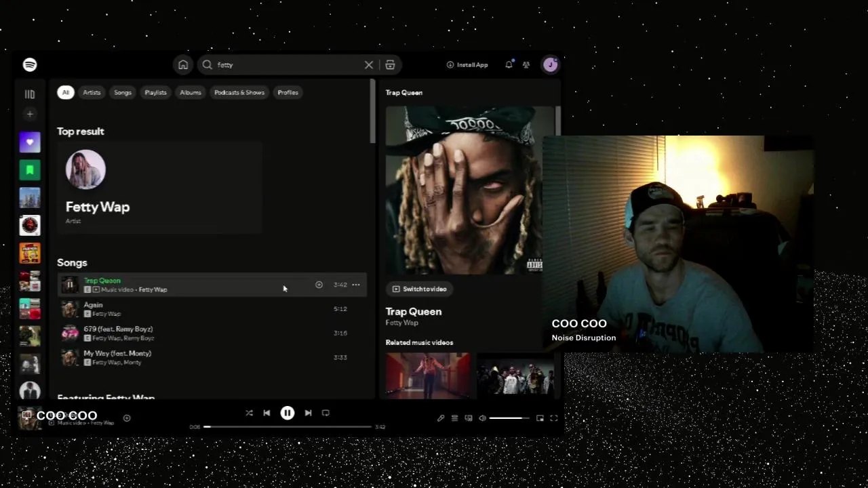Go to Home using the house icon
This screenshot has width=868, height=488.
(x=183, y=65)
